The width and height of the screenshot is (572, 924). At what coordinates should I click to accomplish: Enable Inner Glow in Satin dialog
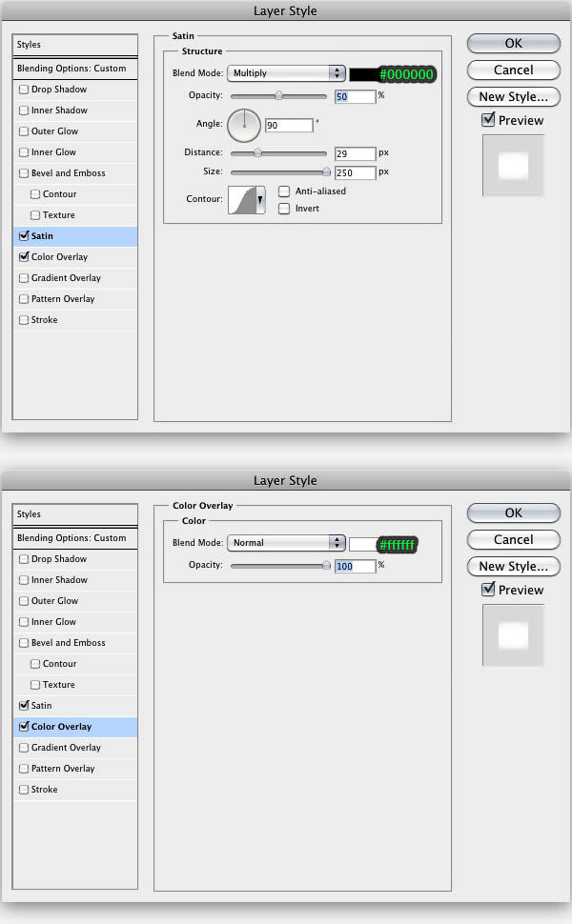tap(24, 152)
